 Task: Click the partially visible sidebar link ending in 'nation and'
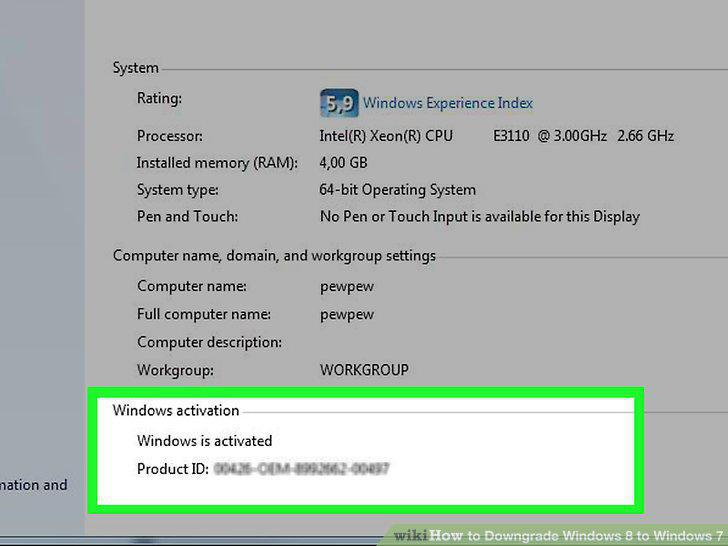pyautogui.click(x=33, y=485)
